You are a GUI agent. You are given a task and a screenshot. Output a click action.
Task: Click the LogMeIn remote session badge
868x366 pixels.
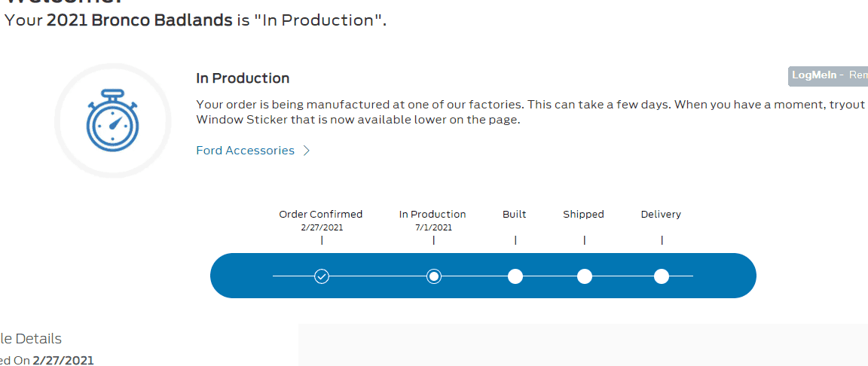pyautogui.click(x=828, y=76)
